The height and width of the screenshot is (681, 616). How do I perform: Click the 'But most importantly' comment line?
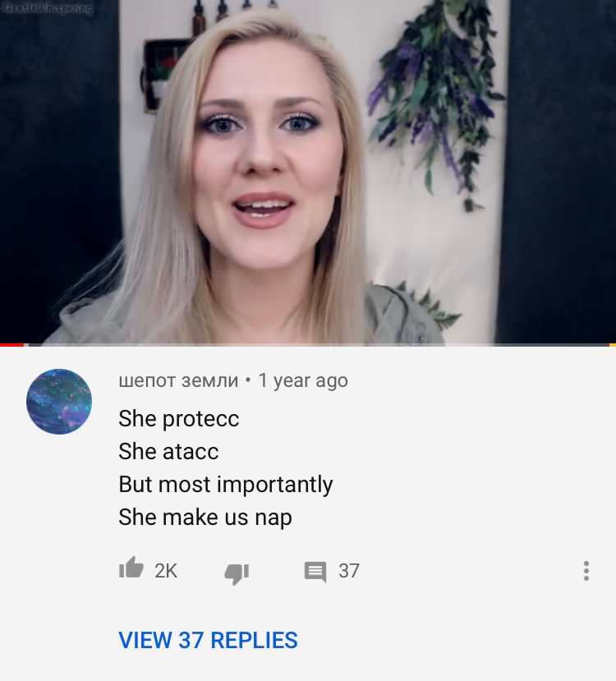(x=226, y=485)
